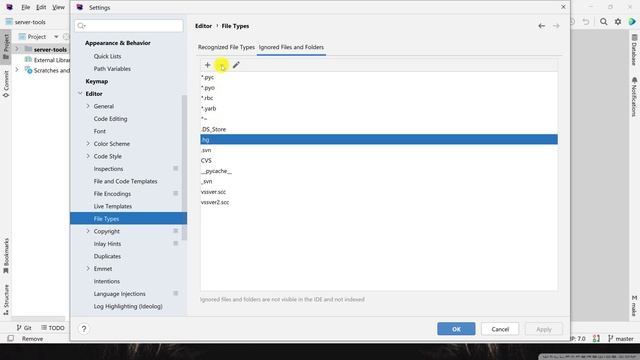Image resolution: width=640 pixels, height=360 pixels.
Task: Edit the selected ignored pattern
Action: tap(236, 65)
